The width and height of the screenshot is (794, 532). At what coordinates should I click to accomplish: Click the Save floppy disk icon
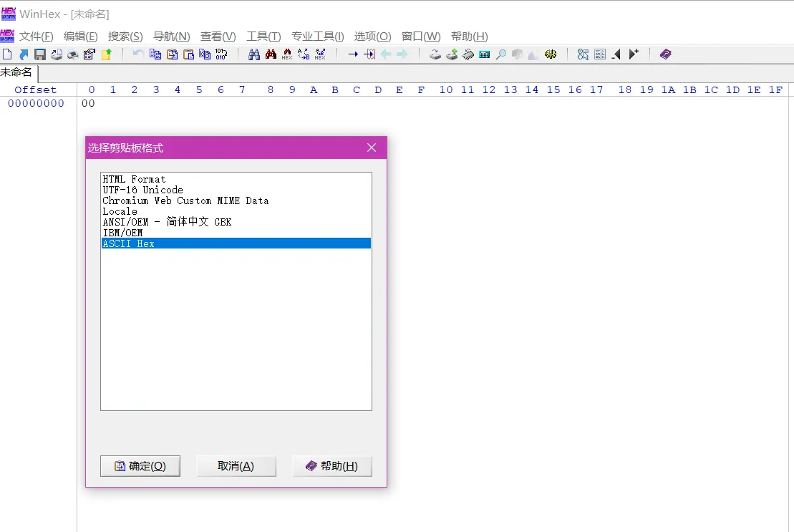40,54
